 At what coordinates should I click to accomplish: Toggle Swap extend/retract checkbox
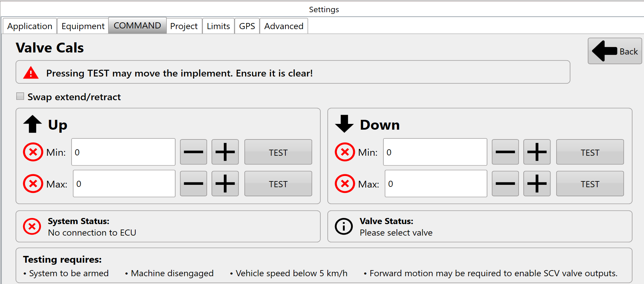20,96
